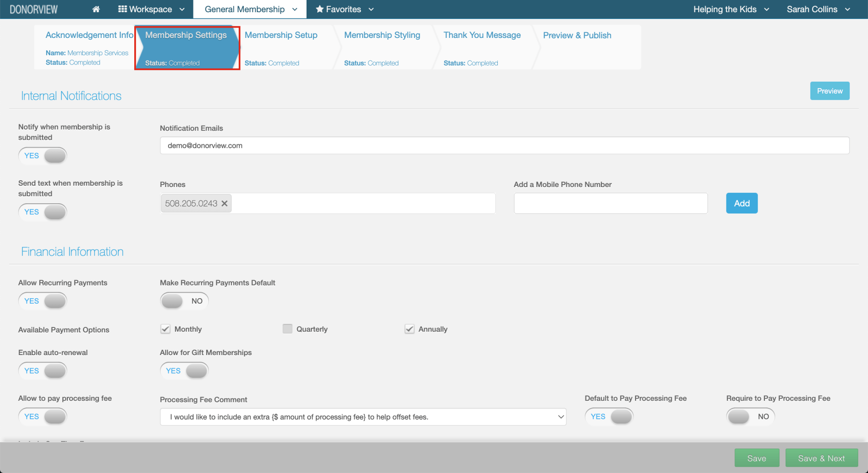Toggle Require to Pay Processing Fee
This screenshot has width=868, height=473.
750,417
